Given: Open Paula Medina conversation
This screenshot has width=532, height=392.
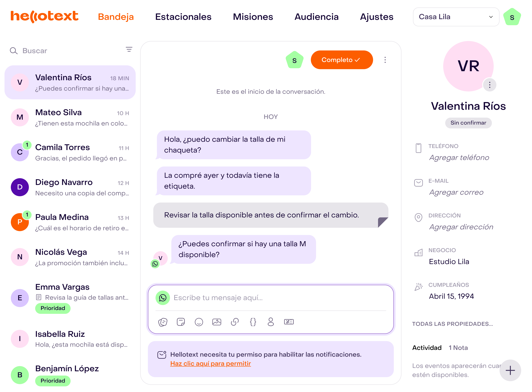Looking at the screenshot, I should (x=70, y=222).
